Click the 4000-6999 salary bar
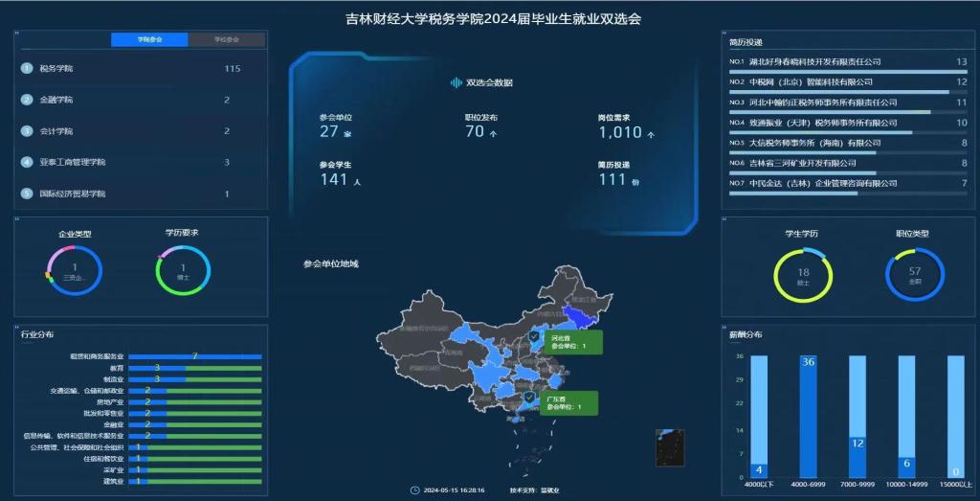The image size is (980, 501). pos(808,416)
